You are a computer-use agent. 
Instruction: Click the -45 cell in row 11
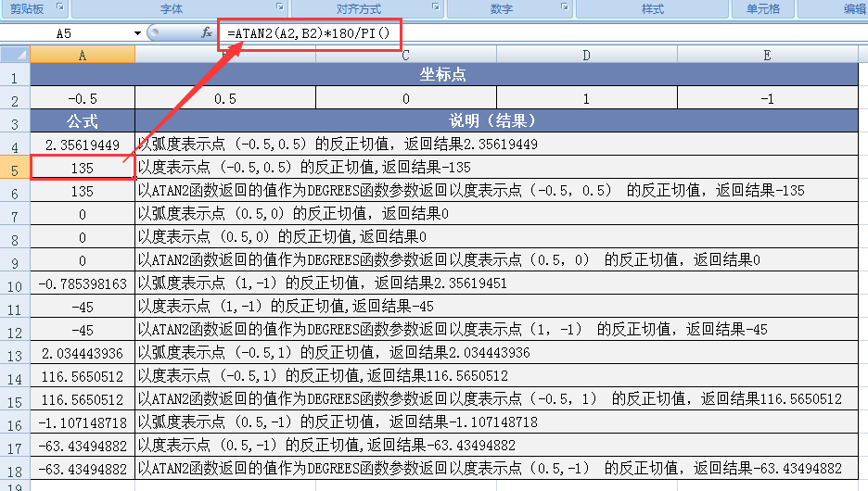point(83,308)
